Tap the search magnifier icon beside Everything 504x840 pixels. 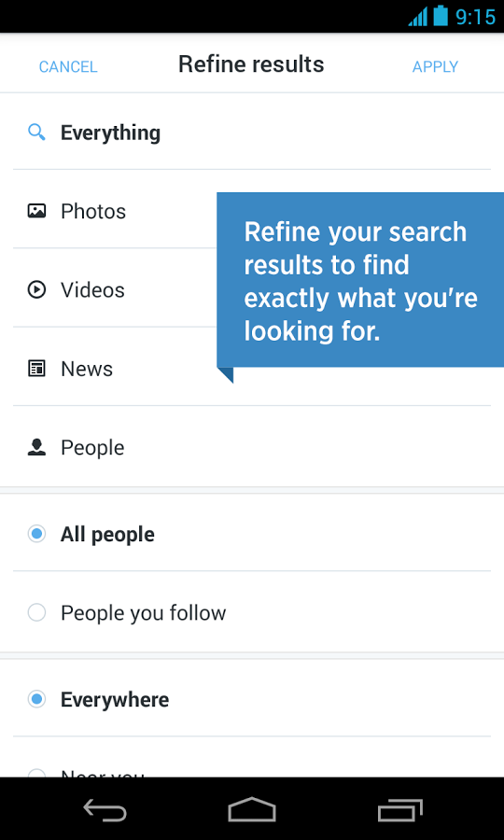36,132
